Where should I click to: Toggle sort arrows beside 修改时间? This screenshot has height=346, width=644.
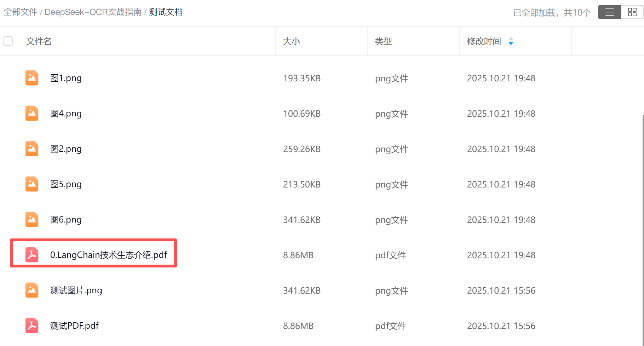[511, 41]
